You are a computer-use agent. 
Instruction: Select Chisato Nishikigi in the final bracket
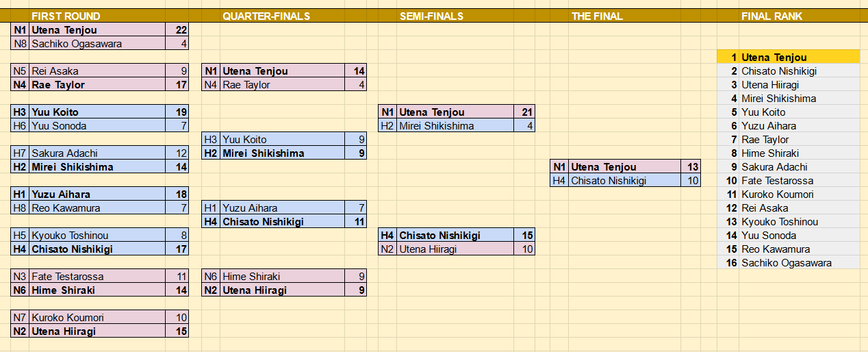point(625,181)
